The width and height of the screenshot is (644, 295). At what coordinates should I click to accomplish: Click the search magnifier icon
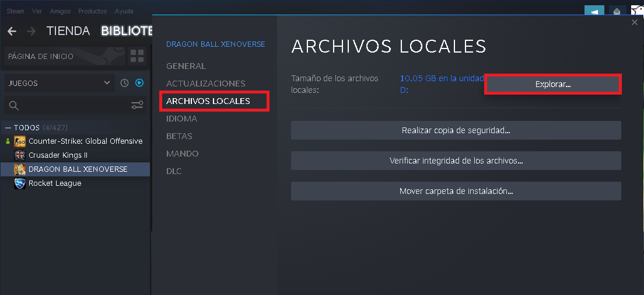coord(14,106)
